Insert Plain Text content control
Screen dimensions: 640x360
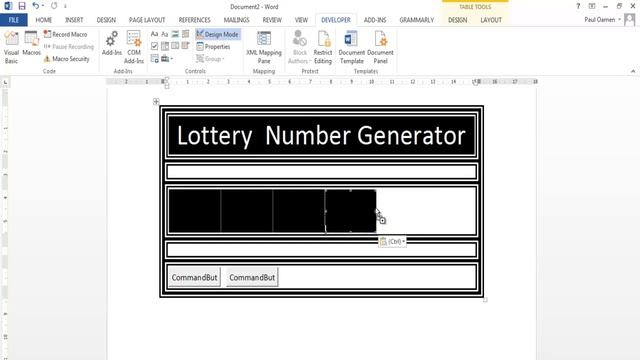point(164,34)
